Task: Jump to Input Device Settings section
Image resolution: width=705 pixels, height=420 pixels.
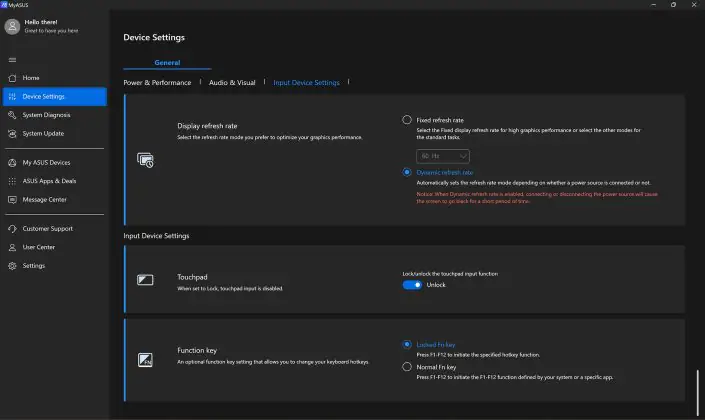Action: tap(306, 83)
